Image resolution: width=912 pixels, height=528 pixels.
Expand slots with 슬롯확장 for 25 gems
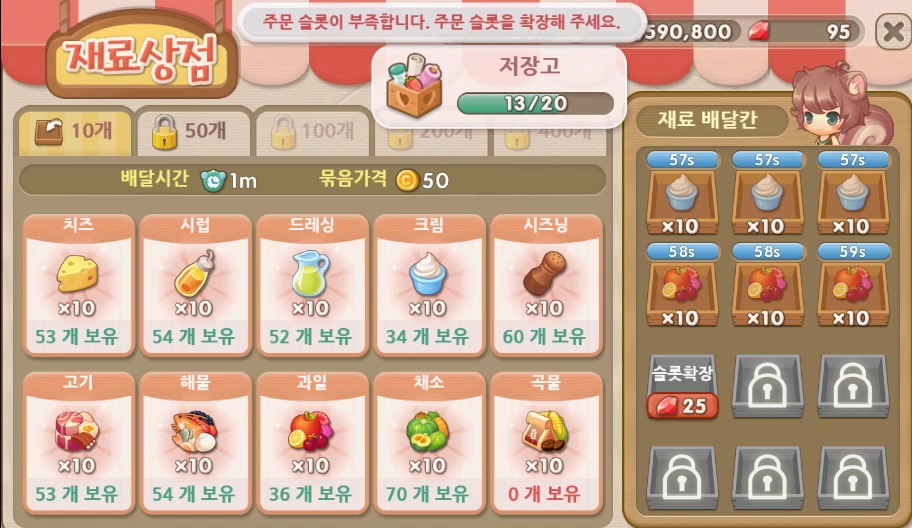[x=682, y=387]
